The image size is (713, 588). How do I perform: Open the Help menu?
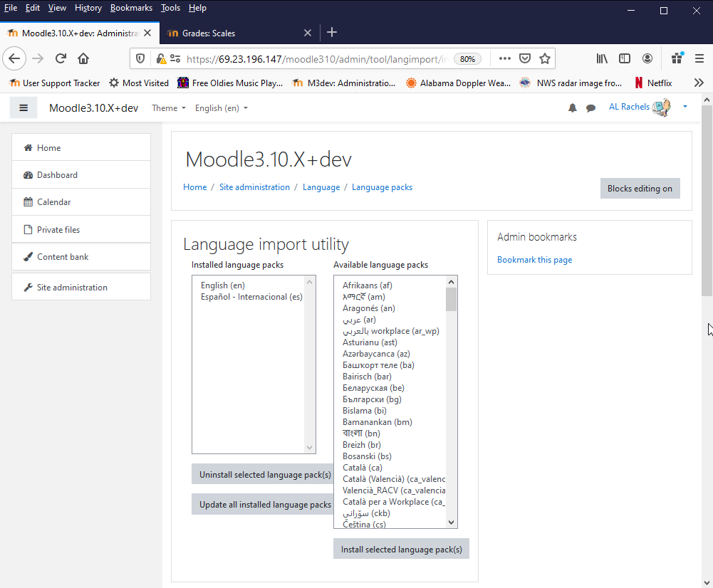coord(197,8)
